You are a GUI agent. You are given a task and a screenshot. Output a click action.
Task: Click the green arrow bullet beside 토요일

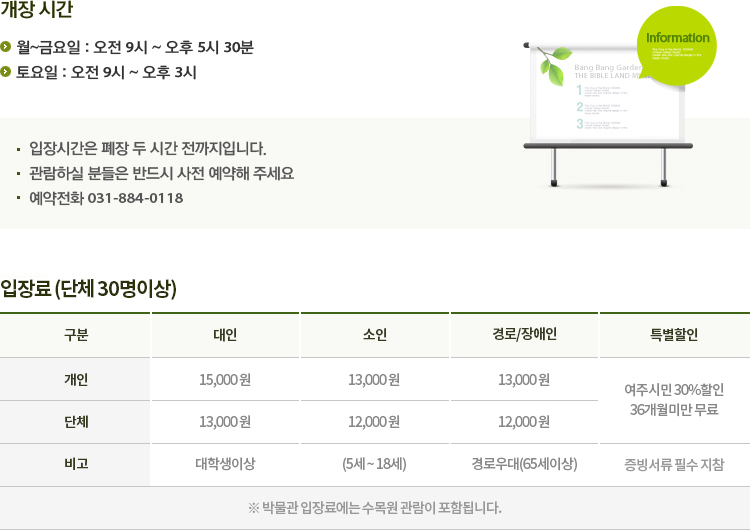click(x=7, y=72)
